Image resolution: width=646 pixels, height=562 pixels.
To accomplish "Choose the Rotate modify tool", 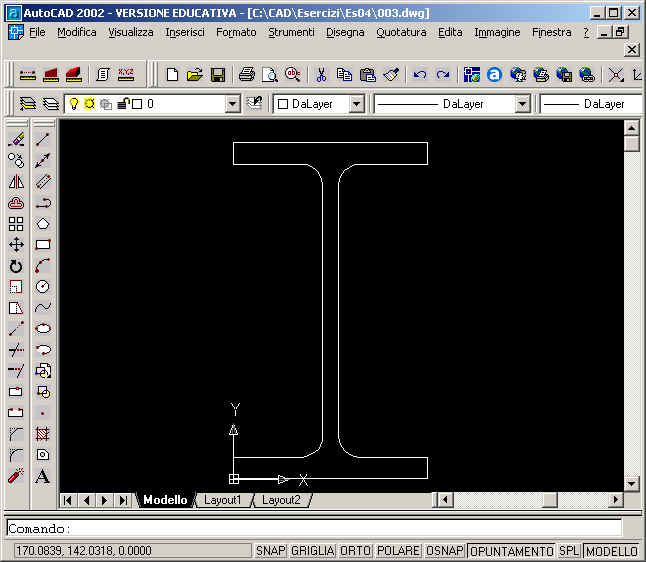I will point(16,266).
